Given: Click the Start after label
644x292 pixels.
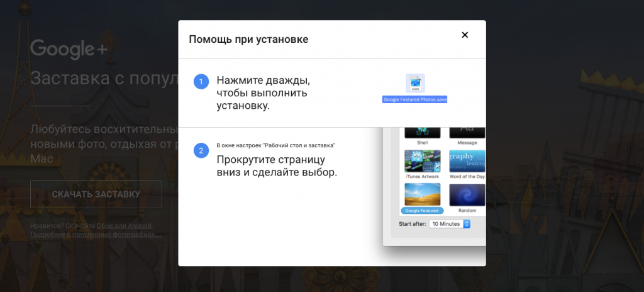Looking at the screenshot, I should pos(413,224).
